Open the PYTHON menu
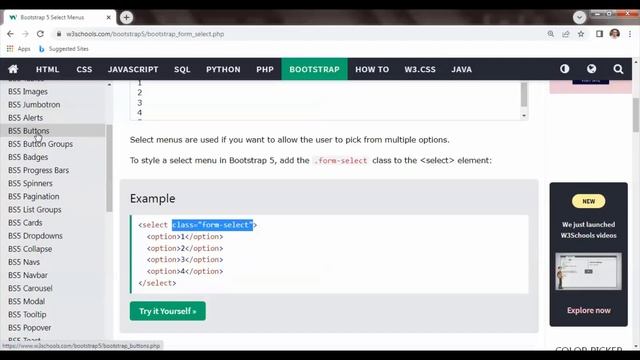This screenshot has width=640, height=360. coord(223,69)
